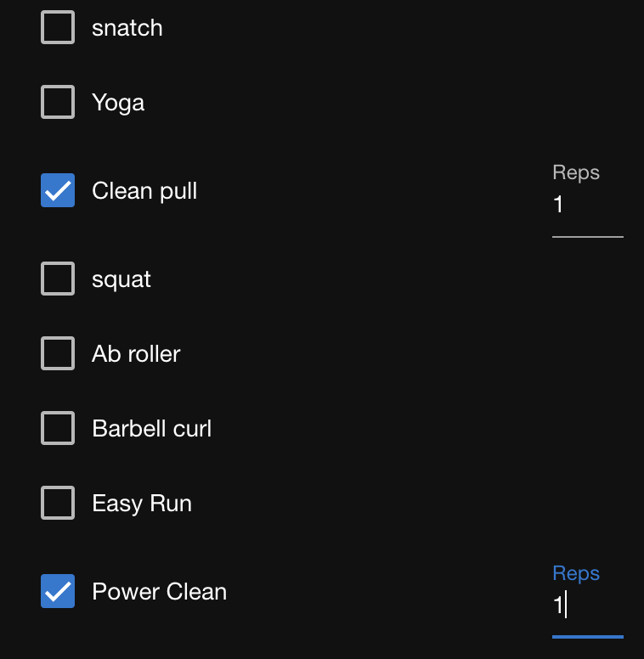Click the 'snatch' exercise label

point(127,28)
